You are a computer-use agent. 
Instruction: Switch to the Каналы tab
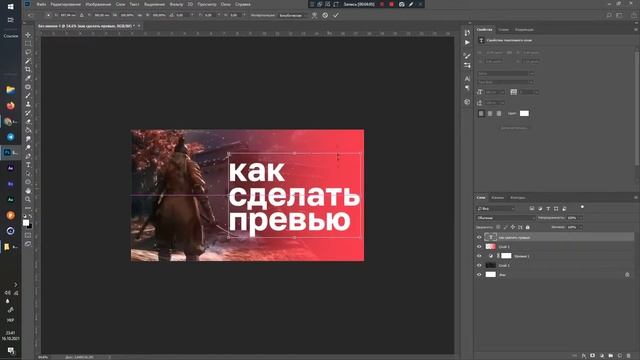click(x=498, y=198)
